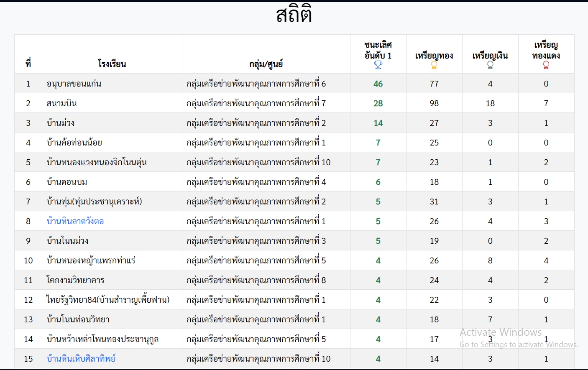Click the winner count 28

point(378,103)
